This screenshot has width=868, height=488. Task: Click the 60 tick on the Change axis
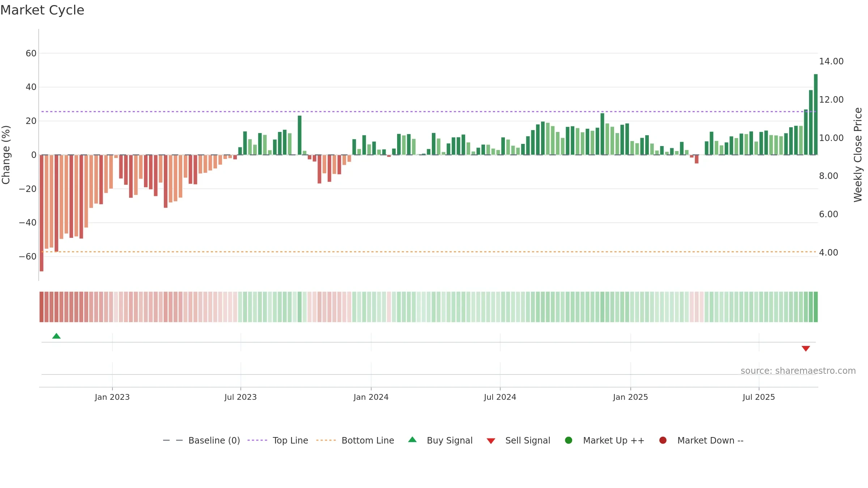31,53
